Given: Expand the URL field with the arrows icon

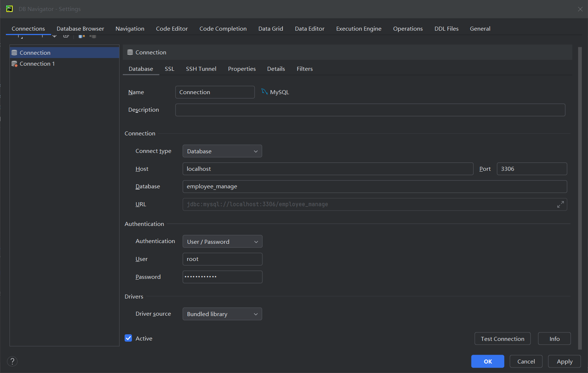Looking at the screenshot, I should tap(560, 204).
